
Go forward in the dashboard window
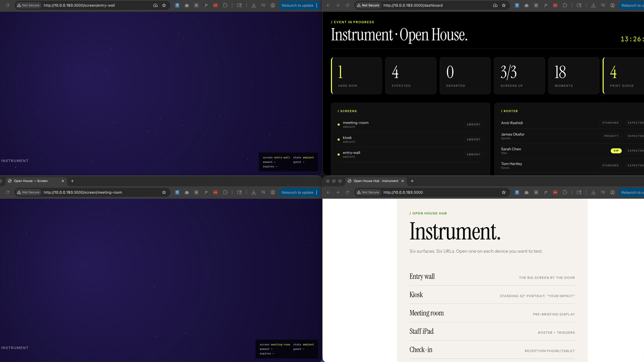click(x=338, y=5)
